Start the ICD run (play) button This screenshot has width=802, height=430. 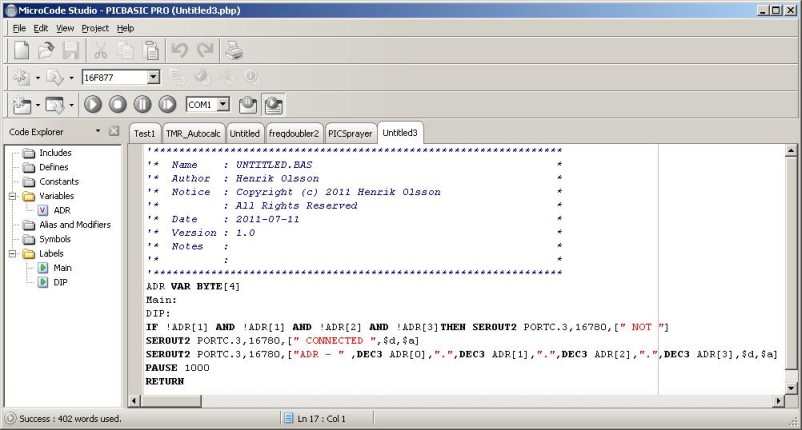pyautogui.click(x=93, y=104)
